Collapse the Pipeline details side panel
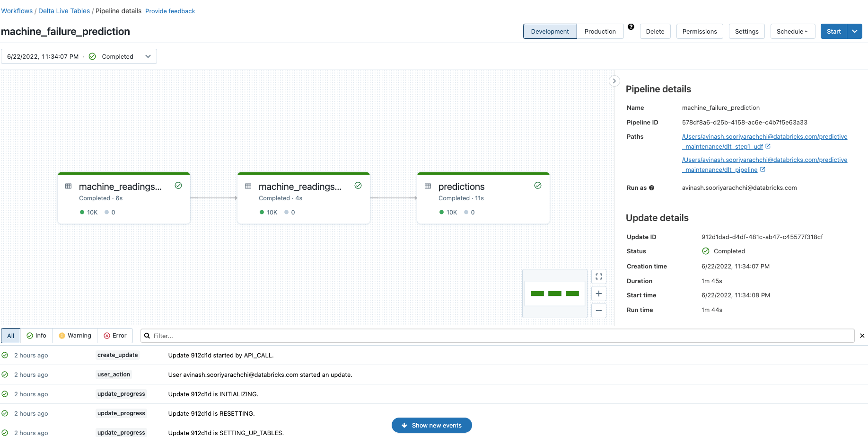Viewport: 868px width, 437px height. pyautogui.click(x=614, y=81)
